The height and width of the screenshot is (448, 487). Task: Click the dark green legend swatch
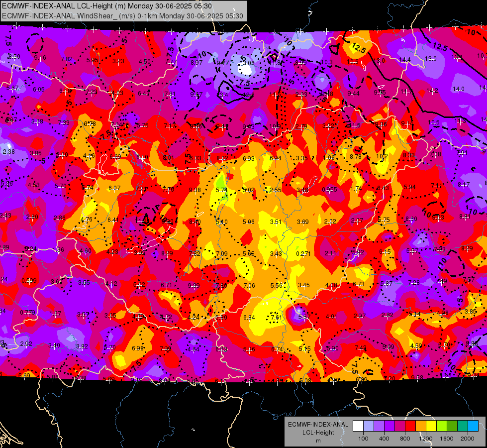pos(452,426)
